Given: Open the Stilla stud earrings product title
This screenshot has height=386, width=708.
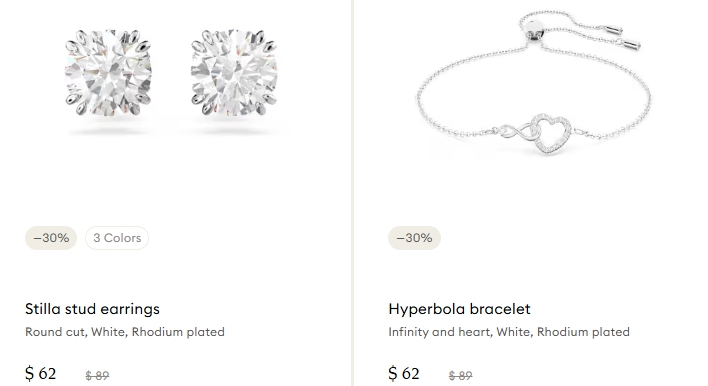Looking at the screenshot, I should 92,309.
